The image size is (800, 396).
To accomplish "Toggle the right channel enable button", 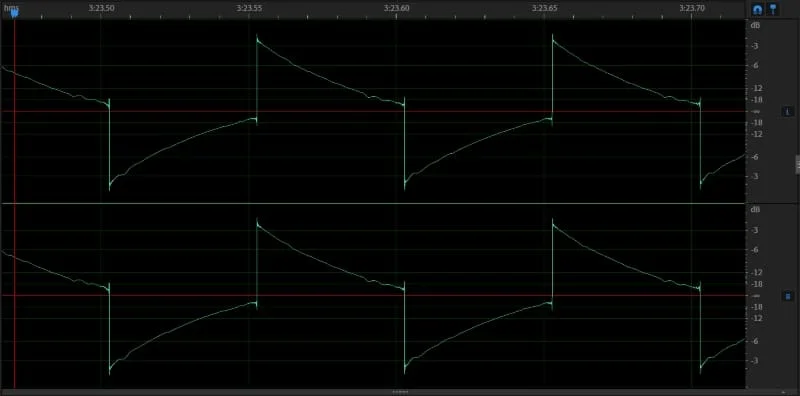I will click(x=788, y=296).
